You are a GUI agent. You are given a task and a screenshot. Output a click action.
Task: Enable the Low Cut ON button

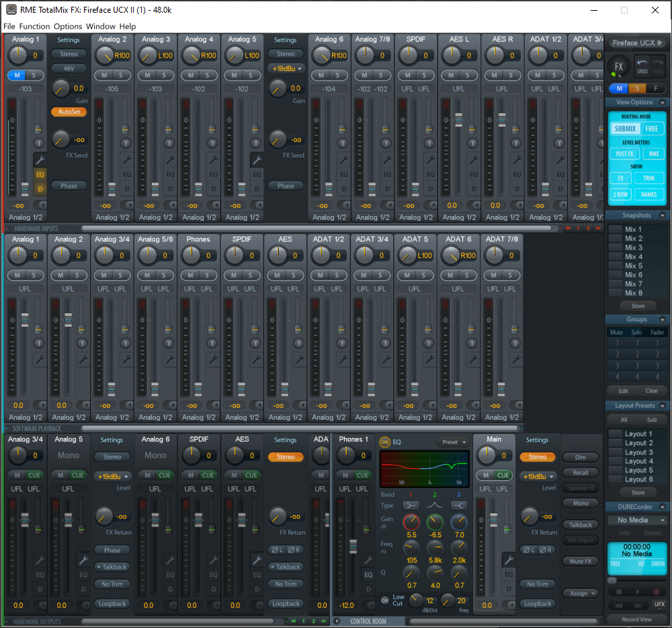point(384,600)
